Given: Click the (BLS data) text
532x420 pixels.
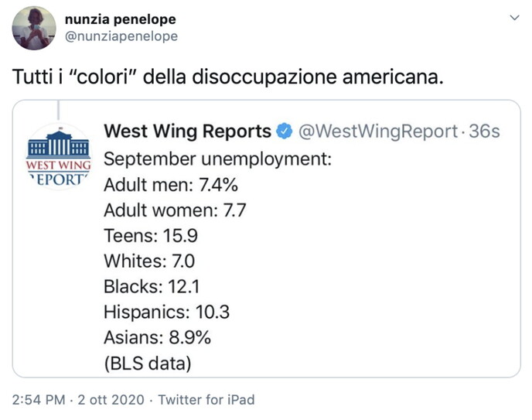Looking at the screenshot, I should click(147, 363).
